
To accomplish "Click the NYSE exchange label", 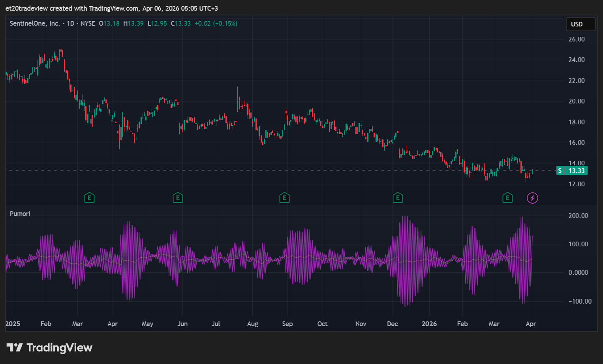I will tap(88, 23).
